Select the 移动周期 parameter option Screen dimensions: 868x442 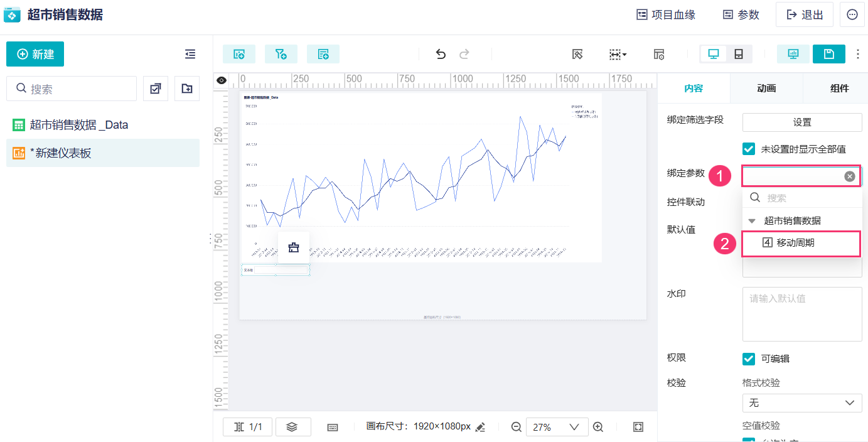point(795,243)
